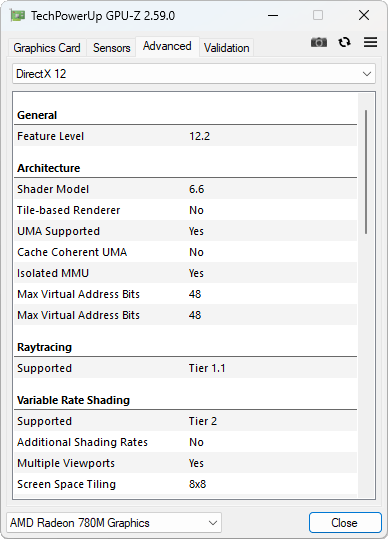Switch to the Graphics Card tab

47,48
